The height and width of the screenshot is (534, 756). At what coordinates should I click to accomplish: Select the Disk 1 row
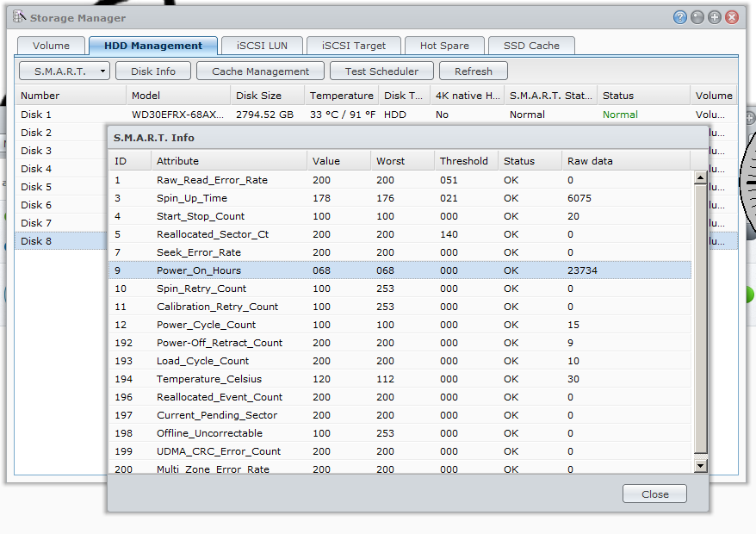69,115
